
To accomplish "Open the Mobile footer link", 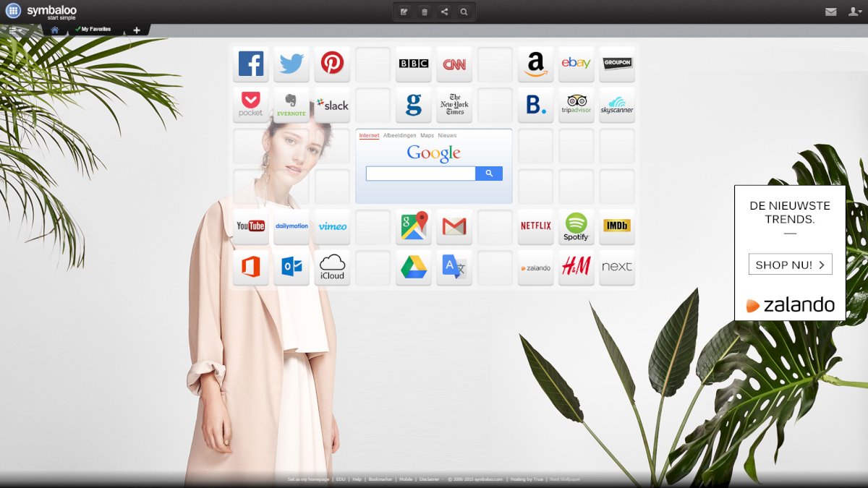I will tap(406, 479).
